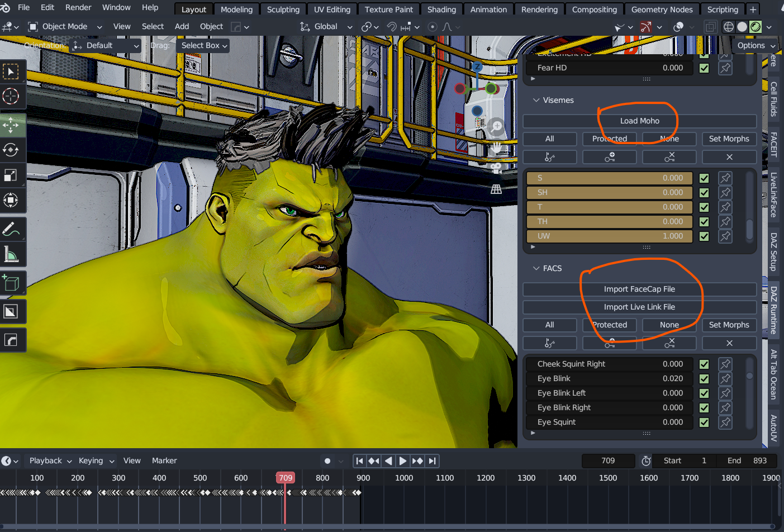
Task: Uncheck the Eye Blink checkbox
Action: 704,379
